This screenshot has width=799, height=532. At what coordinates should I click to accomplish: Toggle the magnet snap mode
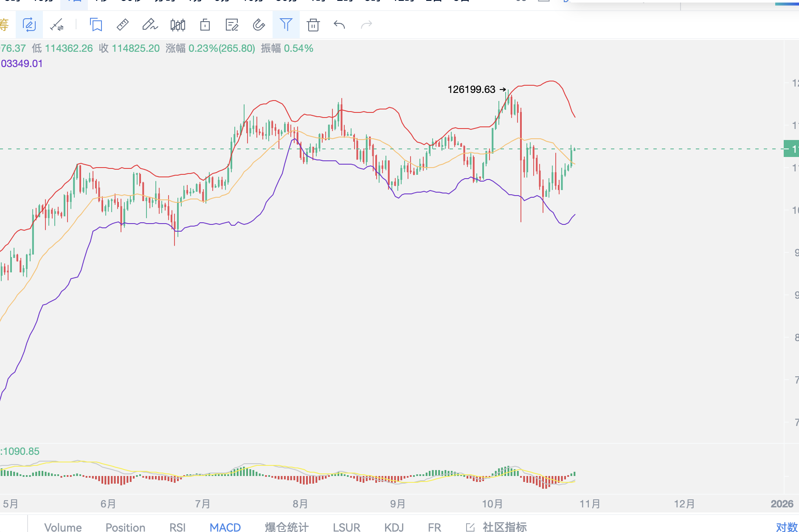259,25
